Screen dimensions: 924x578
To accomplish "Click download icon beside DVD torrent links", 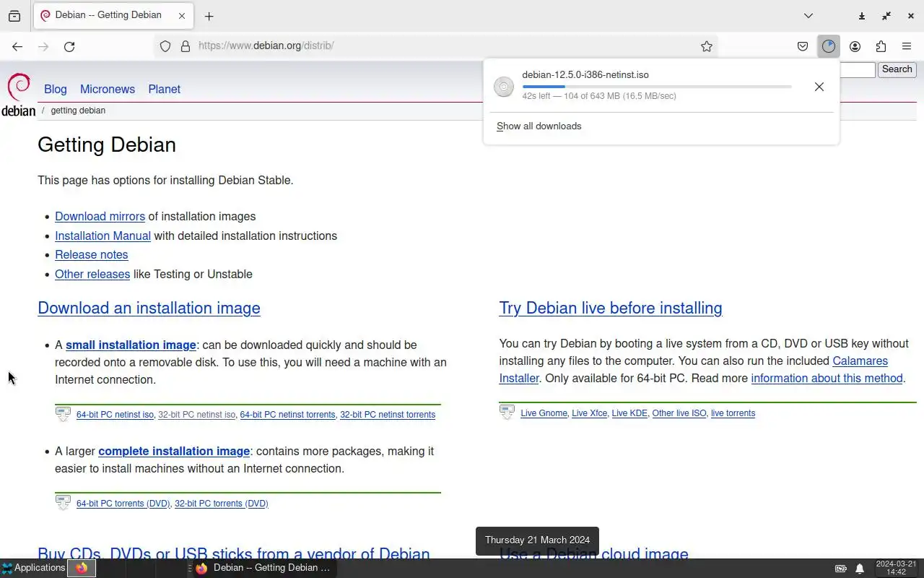I will pyautogui.click(x=63, y=503).
